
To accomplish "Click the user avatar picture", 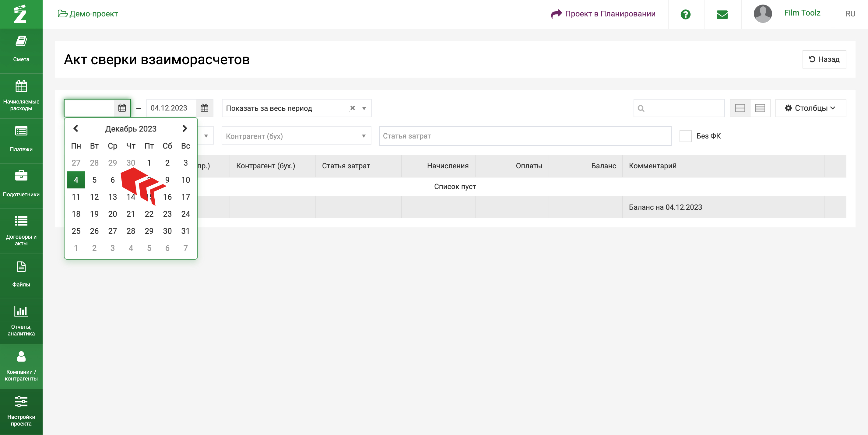I will pyautogui.click(x=763, y=14).
